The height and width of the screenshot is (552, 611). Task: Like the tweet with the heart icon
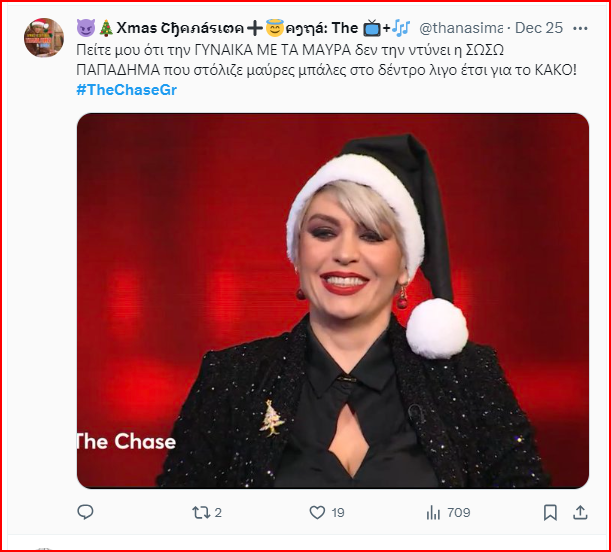[317, 512]
